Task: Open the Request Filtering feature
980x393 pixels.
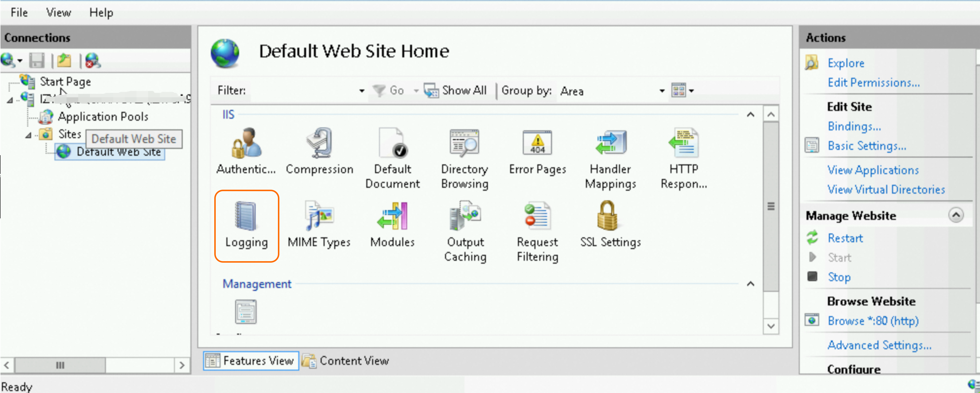Action: [538, 232]
